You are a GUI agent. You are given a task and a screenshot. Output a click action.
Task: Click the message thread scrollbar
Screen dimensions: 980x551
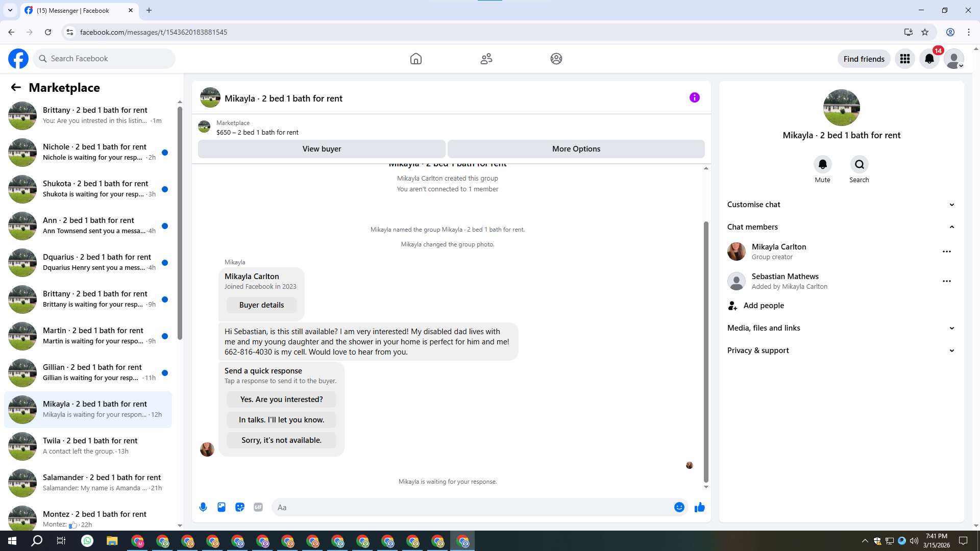(x=706, y=352)
